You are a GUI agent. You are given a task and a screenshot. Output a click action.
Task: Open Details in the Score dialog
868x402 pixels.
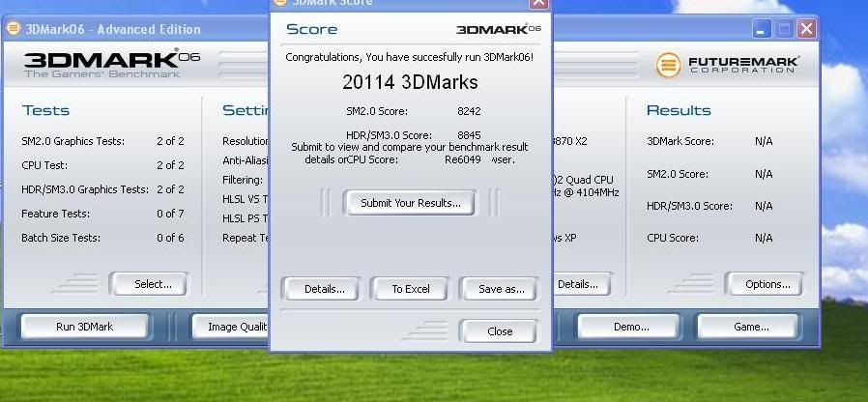tap(321, 289)
